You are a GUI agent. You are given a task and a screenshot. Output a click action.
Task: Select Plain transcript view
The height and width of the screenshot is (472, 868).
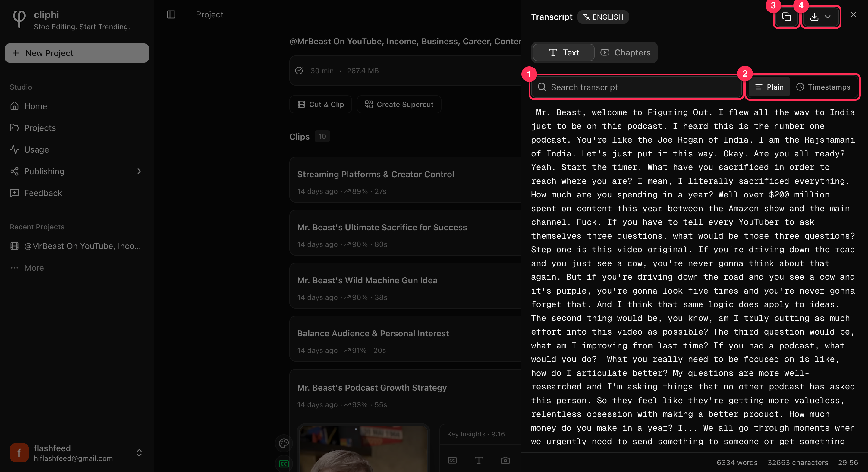[769, 87]
